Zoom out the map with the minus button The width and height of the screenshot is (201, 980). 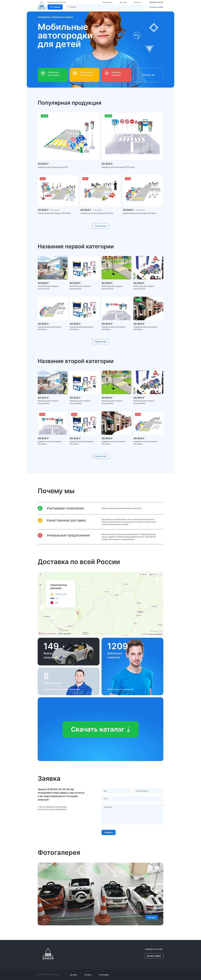(40, 603)
